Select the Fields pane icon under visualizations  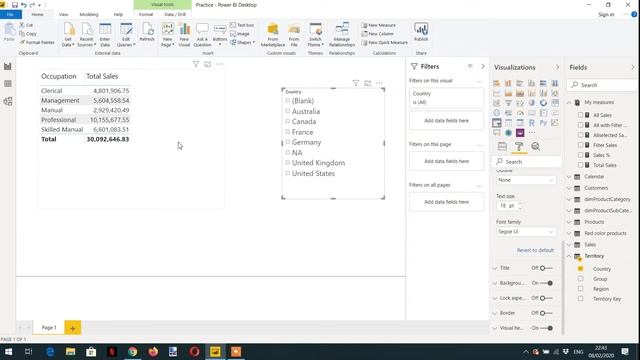502,147
